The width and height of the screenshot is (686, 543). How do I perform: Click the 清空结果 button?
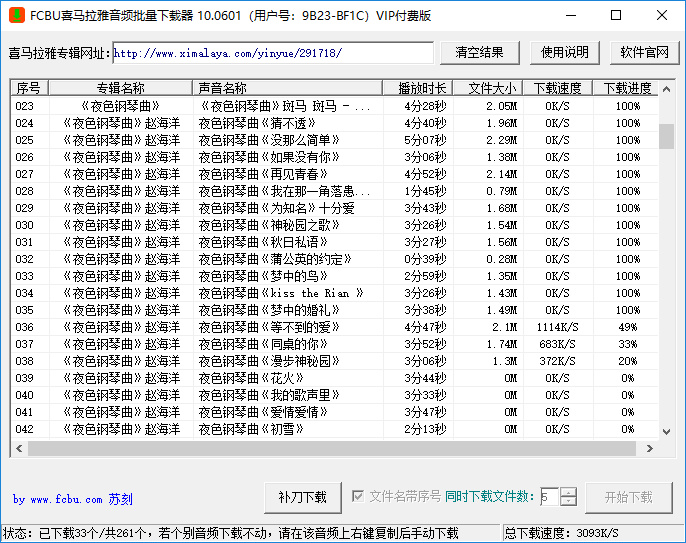click(480, 53)
